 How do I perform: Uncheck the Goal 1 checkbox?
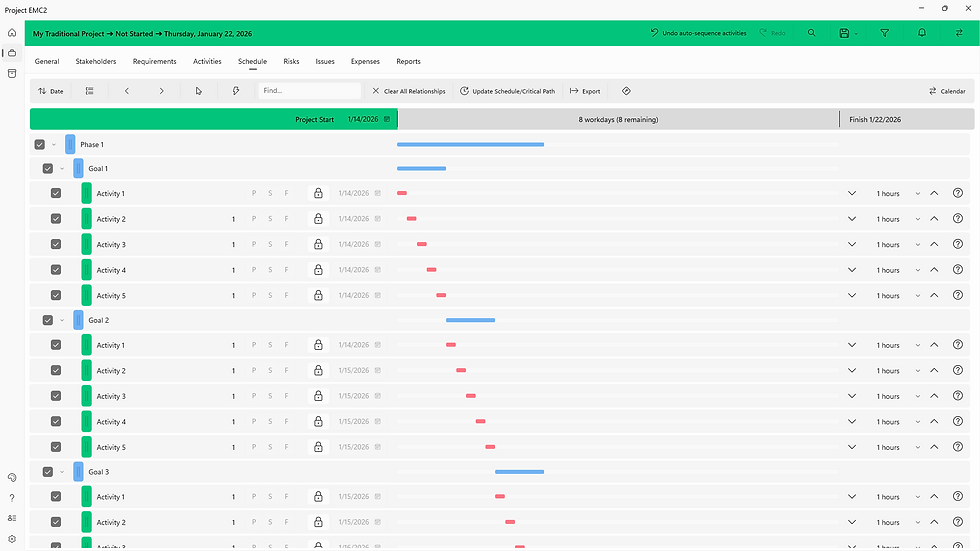click(48, 169)
